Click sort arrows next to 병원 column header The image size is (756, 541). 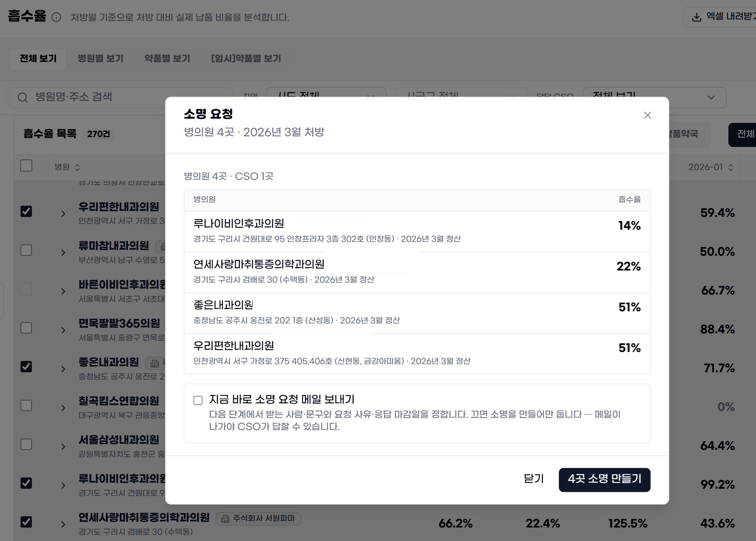[x=77, y=167]
